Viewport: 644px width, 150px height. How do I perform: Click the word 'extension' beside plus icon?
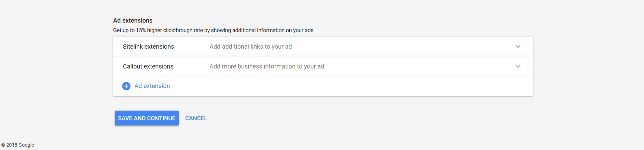click(x=156, y=86)
